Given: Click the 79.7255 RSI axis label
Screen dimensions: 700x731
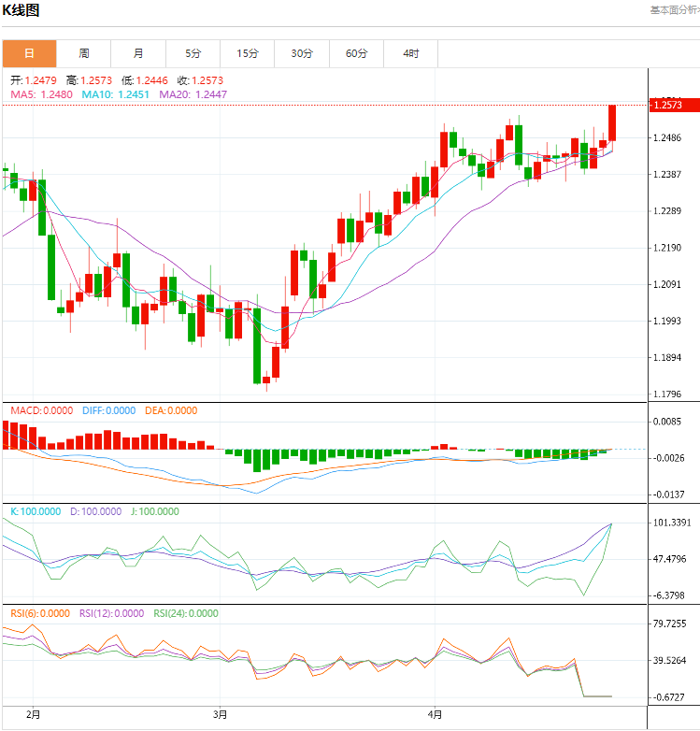Looking at the screenshot, I should (x=670, y=623).
